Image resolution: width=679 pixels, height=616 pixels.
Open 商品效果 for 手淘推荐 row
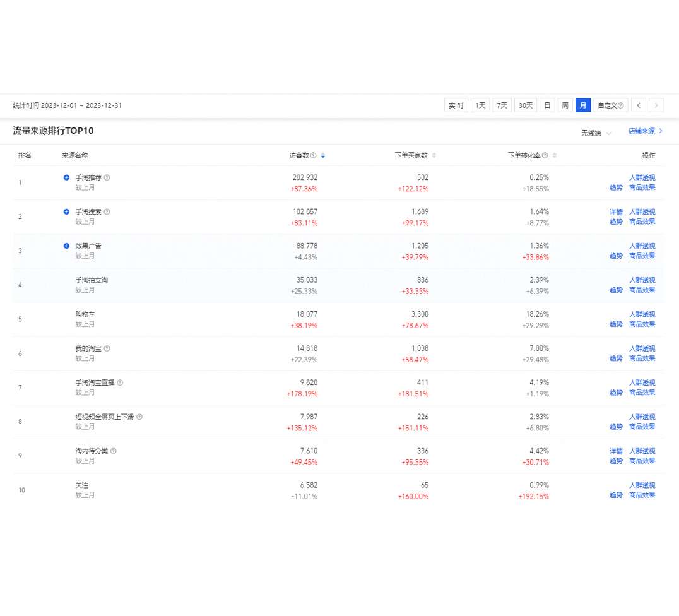point(642,187)
